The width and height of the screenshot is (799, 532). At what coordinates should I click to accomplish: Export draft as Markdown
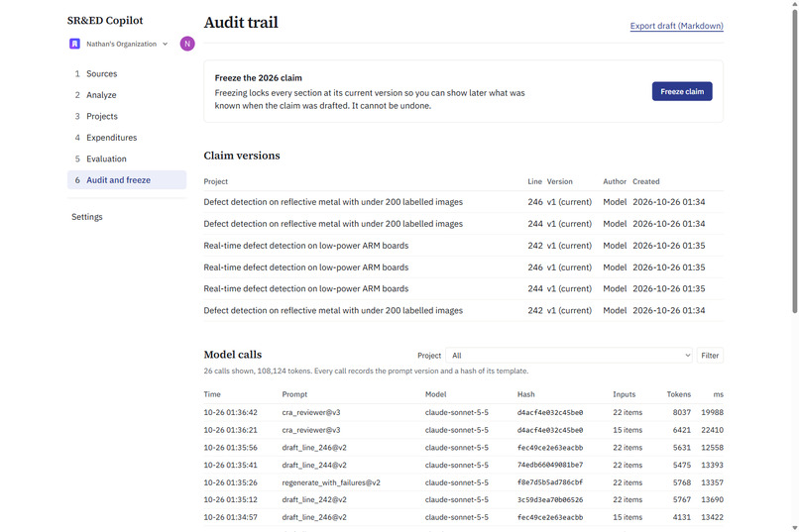coord(677,26)
